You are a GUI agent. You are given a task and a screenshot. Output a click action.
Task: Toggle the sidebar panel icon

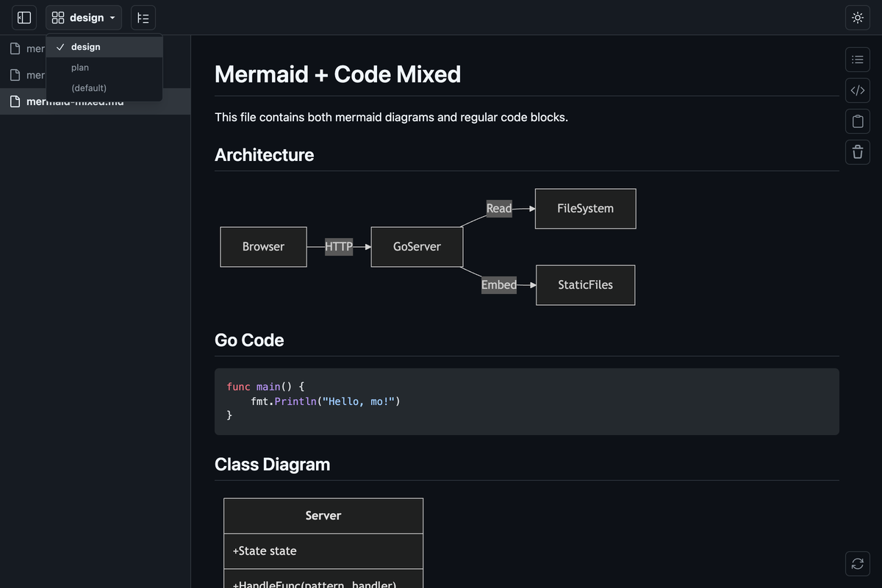tap(24, 18)
